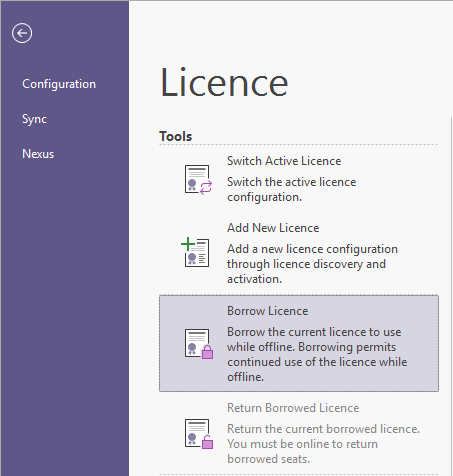This screenshot has height=476, width=453.
Task: Select the Switch Active Licence title
Action: click(x=284, y=161)
